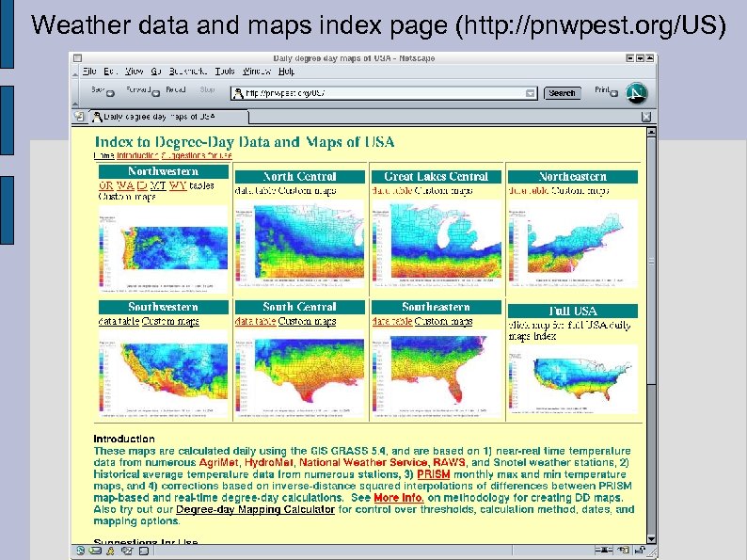Follow the Home link below the page title
The image size is (747, 560).
[x=103, y=155]
